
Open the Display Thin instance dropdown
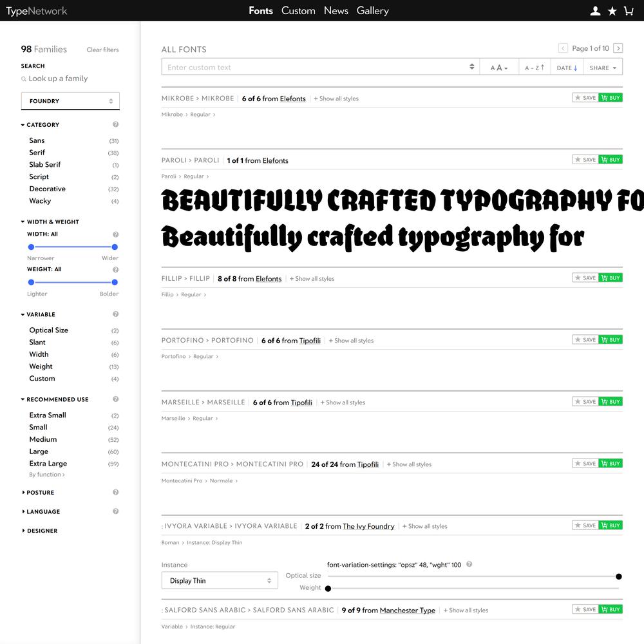pyautogui.click(x=220, y=580)
